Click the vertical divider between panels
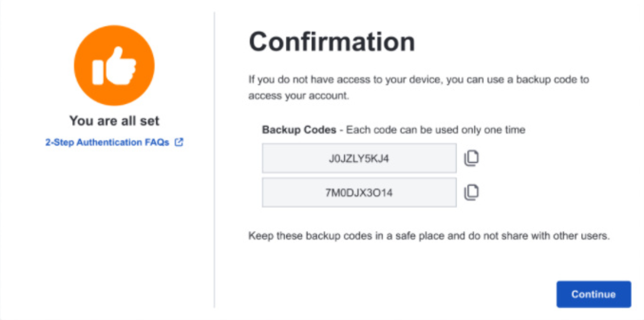This screenshot has height=320, width=644. coord(214,160)
